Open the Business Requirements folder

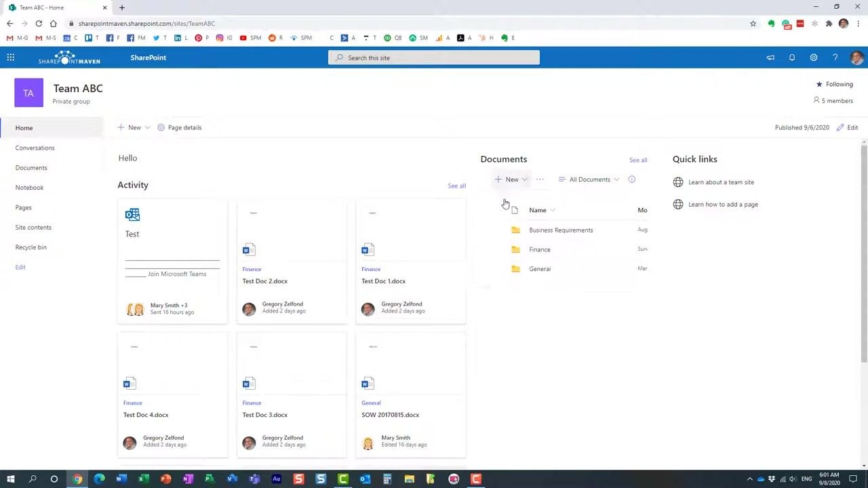point(561,230)
